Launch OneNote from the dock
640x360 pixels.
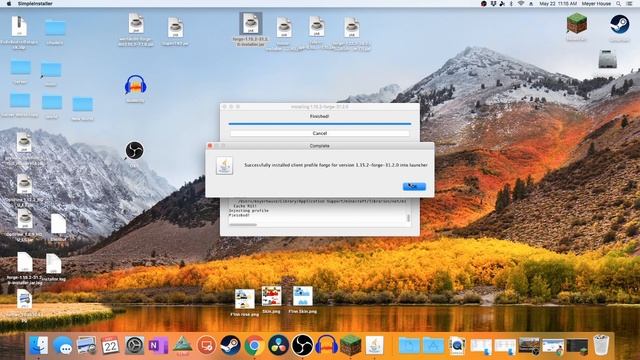coord(158,346)
